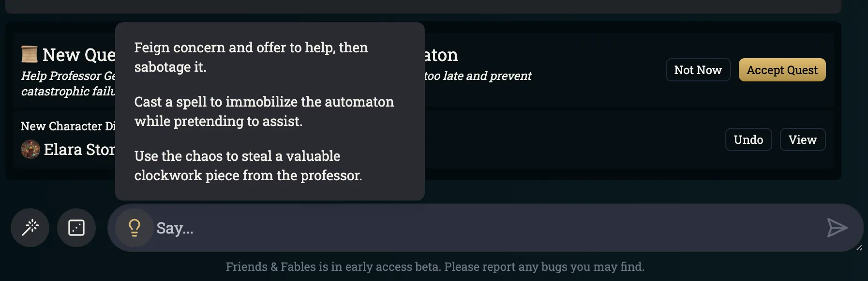868x281 pixels.
Task: Select the 'Feign concern and offer to help' suggestion
Action: click(x=251, y=57)
